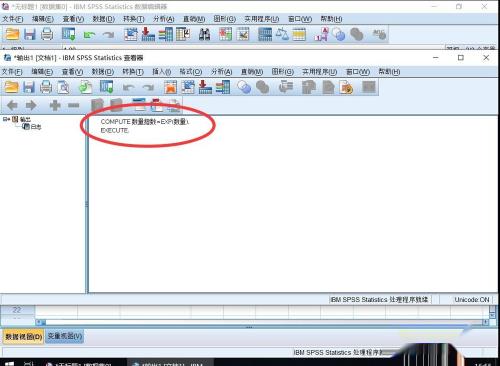The height and width of the screenshot is (366, 500).
Task: Select cases icon in Data Editor toolbar
Action: [299, 34]
